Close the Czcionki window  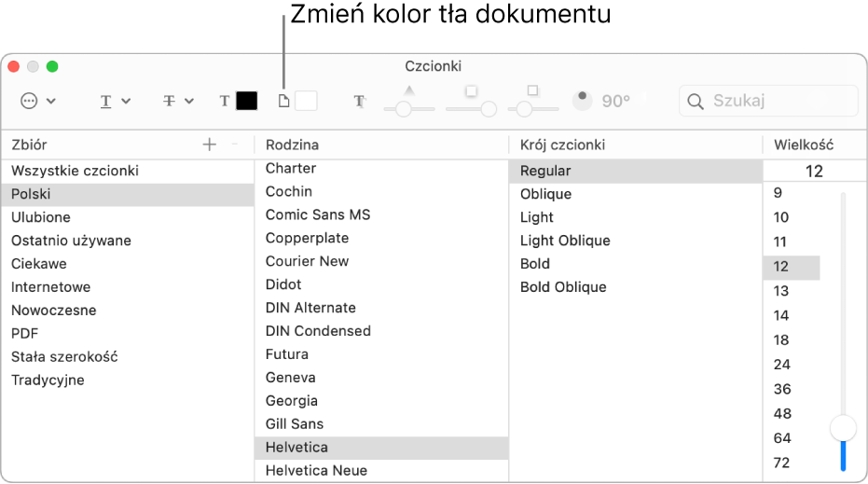[x=14, y=66]
